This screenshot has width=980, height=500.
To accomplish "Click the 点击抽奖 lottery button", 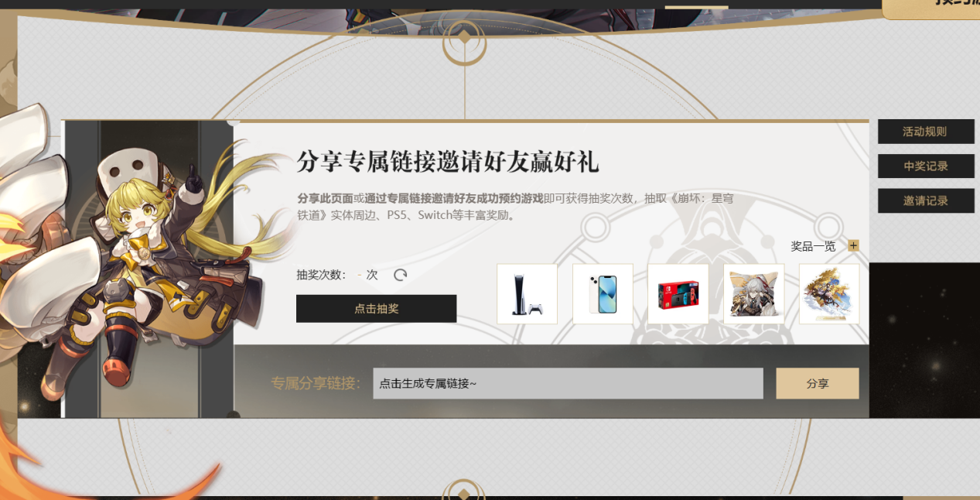I will click(x=376, y=309).
